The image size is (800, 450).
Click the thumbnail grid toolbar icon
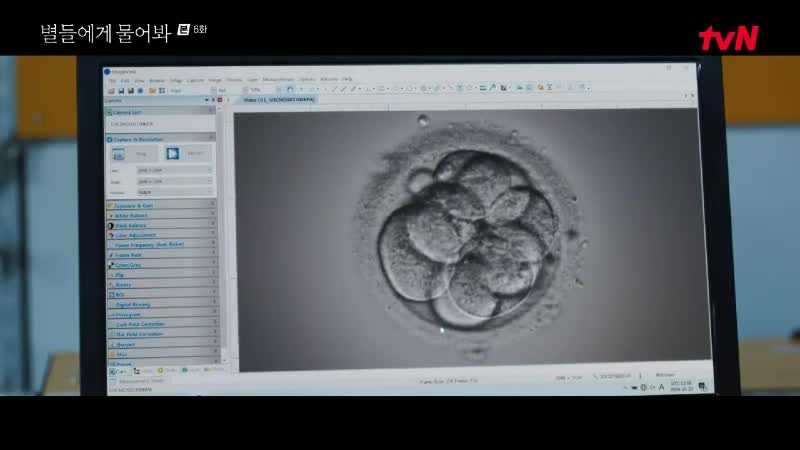pyautogui.click(x=162, y=91)
